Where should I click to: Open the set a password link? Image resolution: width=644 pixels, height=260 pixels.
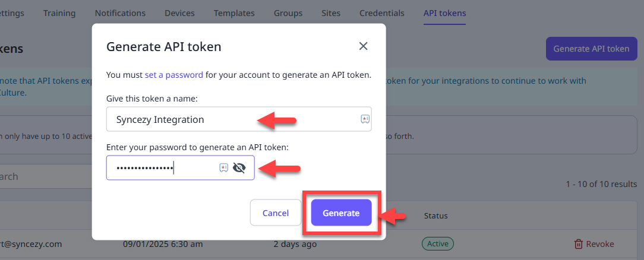click(173, 75)
